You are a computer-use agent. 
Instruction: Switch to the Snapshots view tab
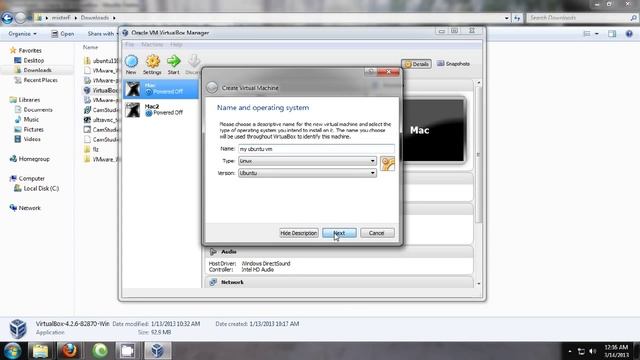pos(453,64)
